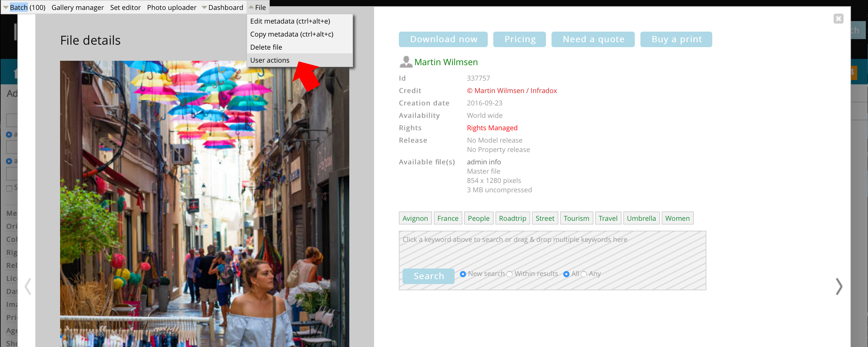
Task: Click keyword tag People
Action: pyautogui.click(x=478, y=218)
